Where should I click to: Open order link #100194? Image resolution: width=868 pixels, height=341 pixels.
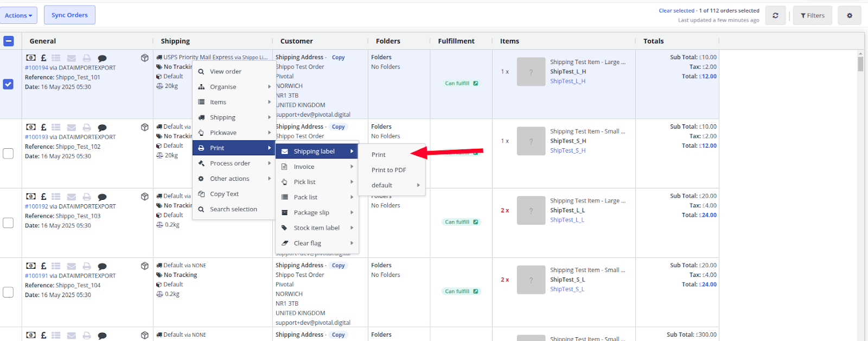click(36, 68)
